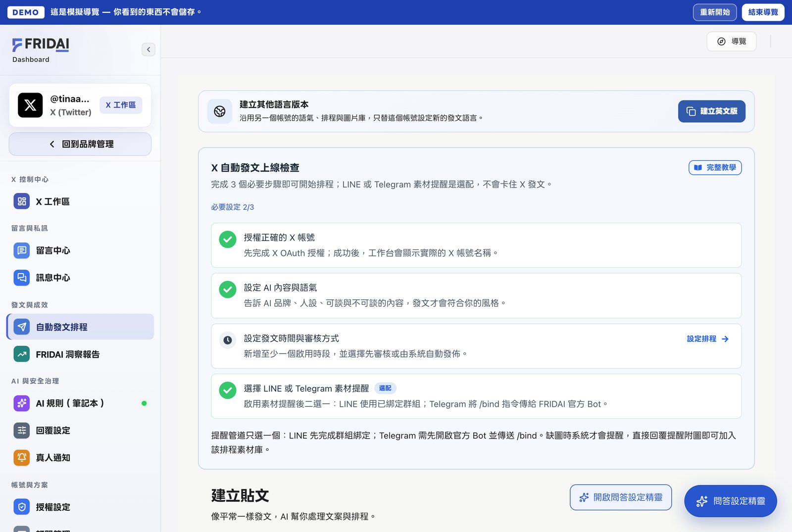792x532 pixels.
Task: Select the 授權正確的 X 帳號 step
Action: pos(476,245)
